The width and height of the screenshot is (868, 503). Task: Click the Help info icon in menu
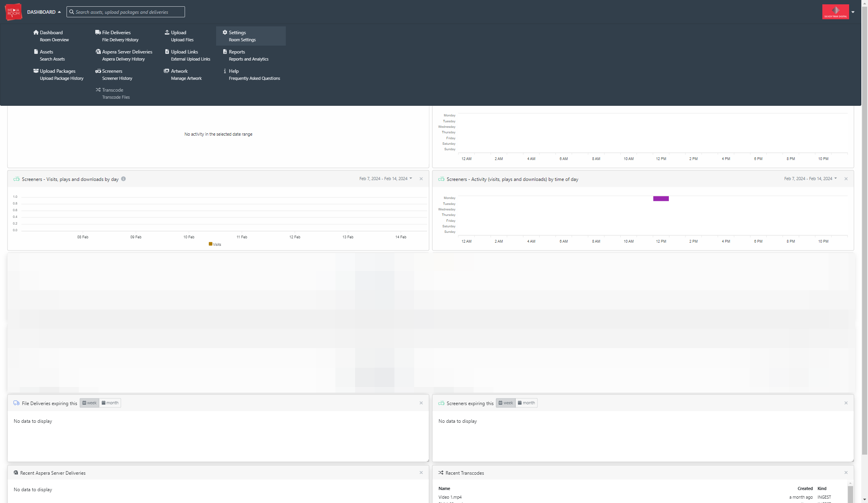225,71
